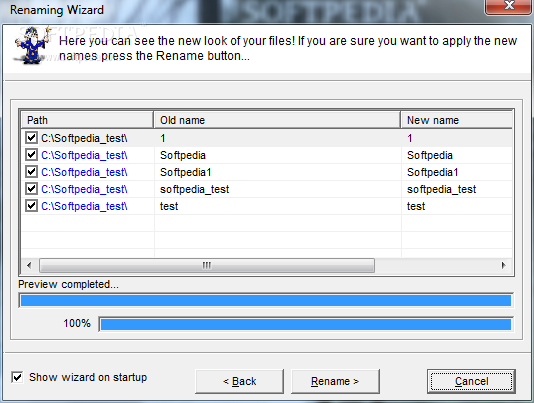
Task: Uncheck the row with old name Softpedia1
Action: pos(31,172)
